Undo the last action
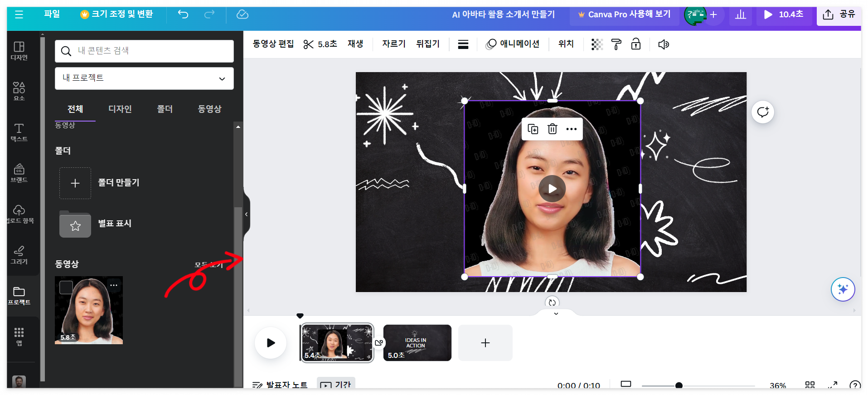This screenshot has height=395, width=868. point(183,15)
